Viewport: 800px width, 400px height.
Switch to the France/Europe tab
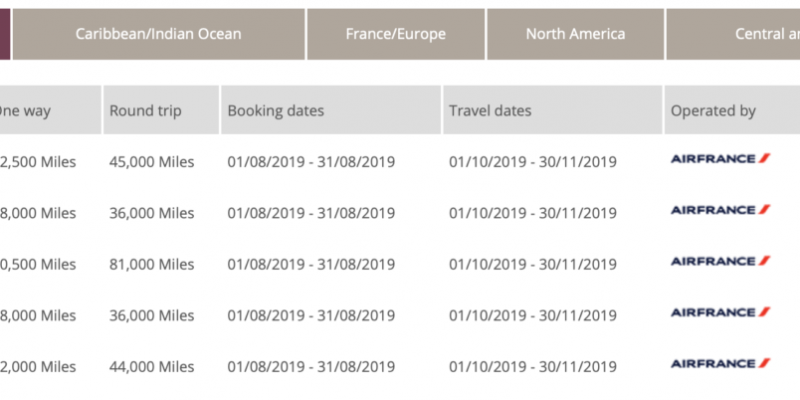396,34
